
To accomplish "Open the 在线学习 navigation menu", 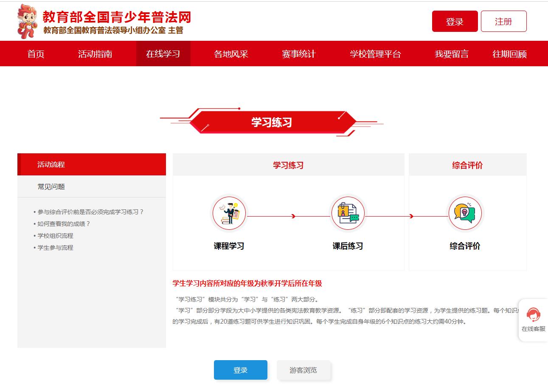I will (163, 54).
